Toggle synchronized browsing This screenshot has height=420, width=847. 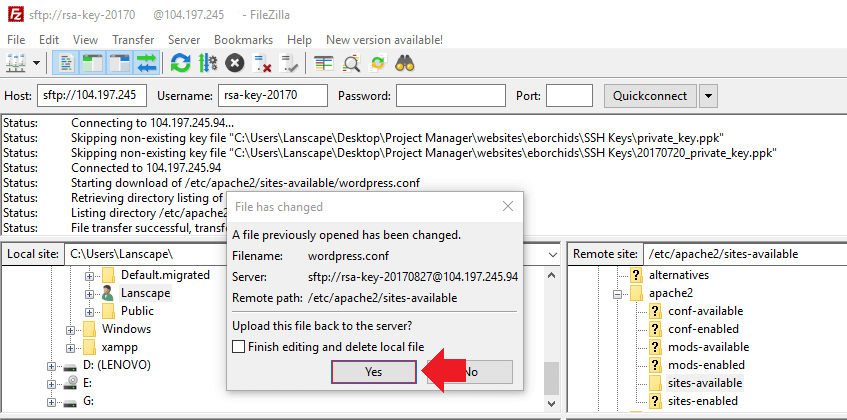378,63
